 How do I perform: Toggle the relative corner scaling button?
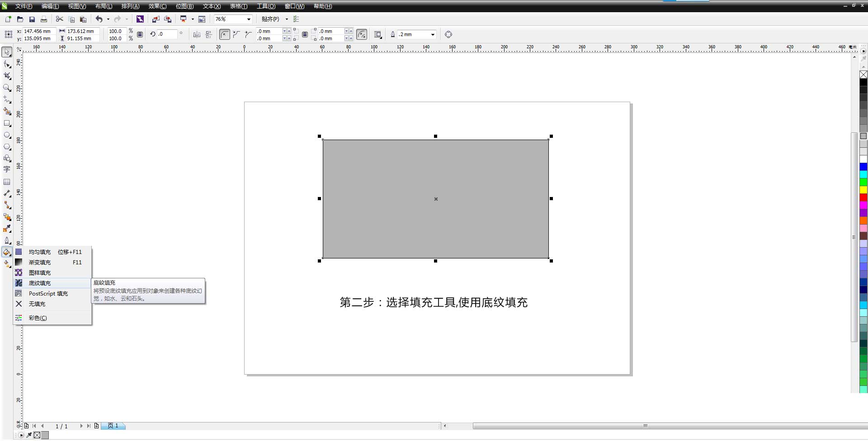362,34
